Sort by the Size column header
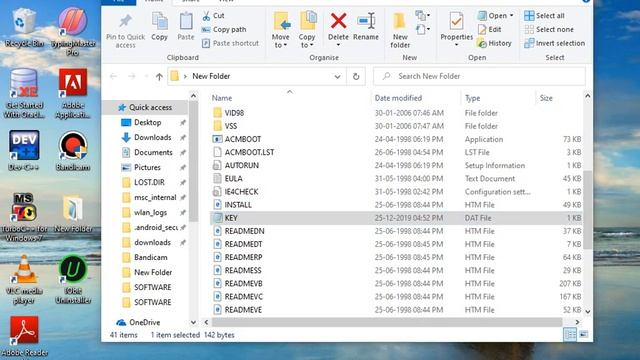Screen dimensions: 640x360 pos(546,98)
